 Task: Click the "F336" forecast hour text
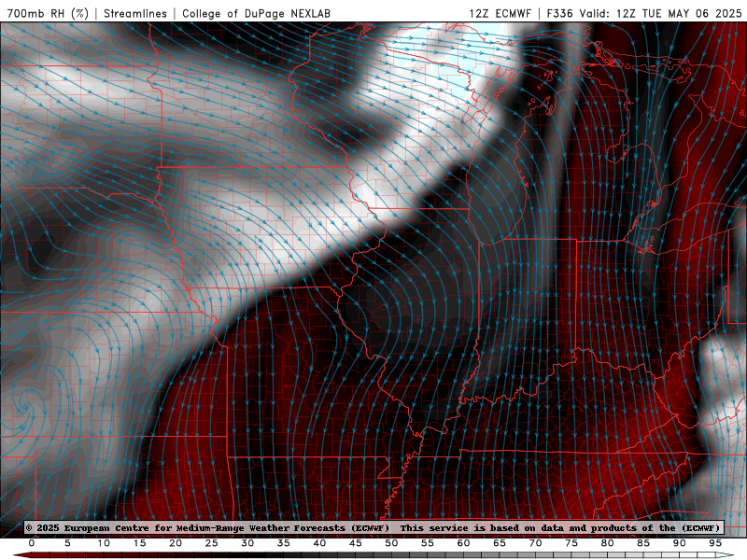point(559,13)
